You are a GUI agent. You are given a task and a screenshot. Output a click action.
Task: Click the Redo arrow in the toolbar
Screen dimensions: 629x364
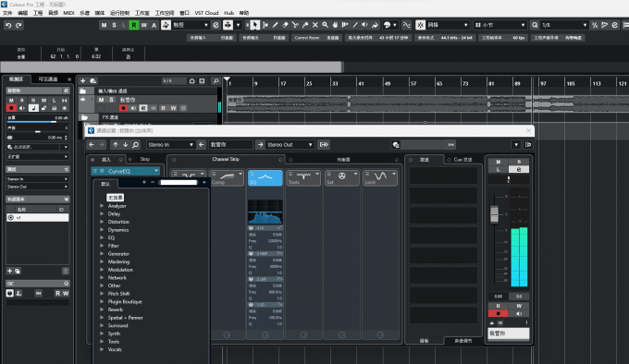[x=18, y=25]
